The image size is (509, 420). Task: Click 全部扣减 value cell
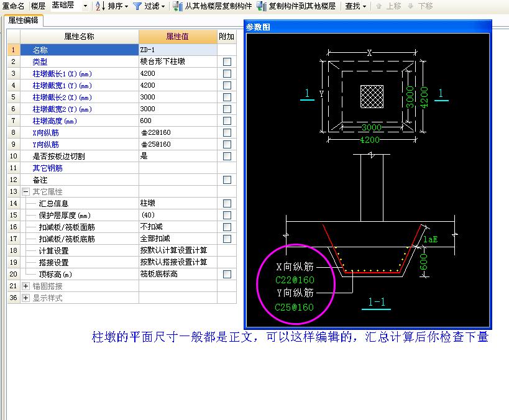(178, 239)
